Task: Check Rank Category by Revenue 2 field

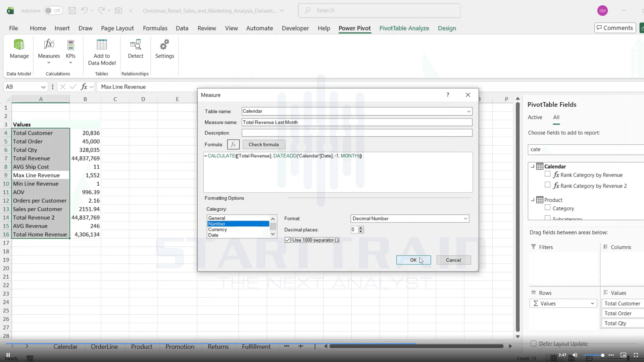Action: tap(547, 185)
